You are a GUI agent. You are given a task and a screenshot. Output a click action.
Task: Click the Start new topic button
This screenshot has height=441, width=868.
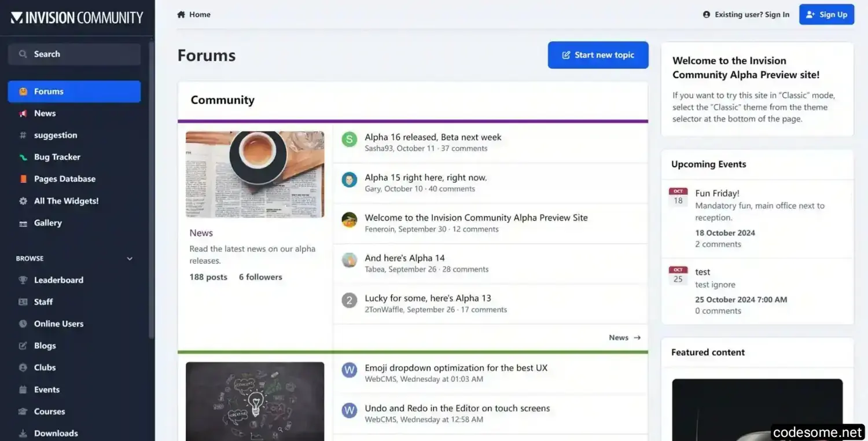598,55
